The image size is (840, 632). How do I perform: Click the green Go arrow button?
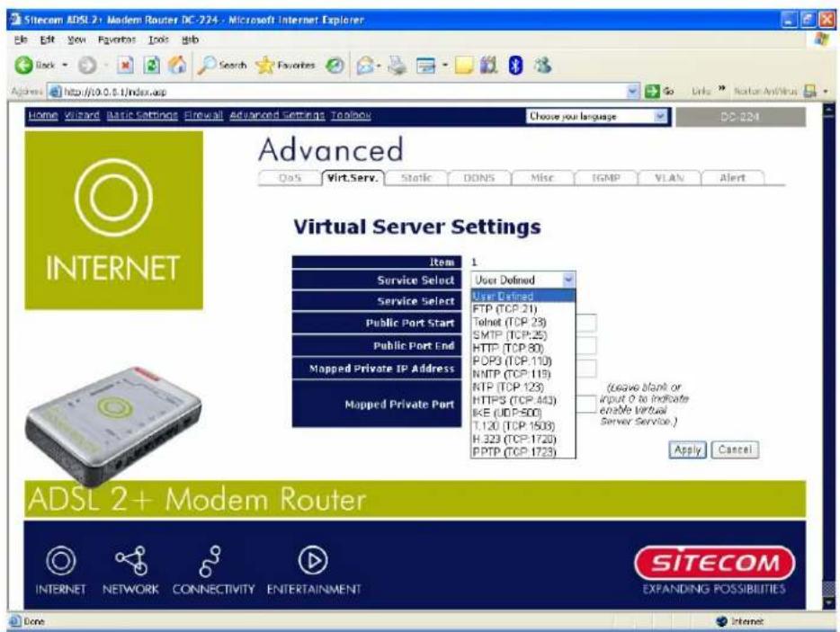652,91
